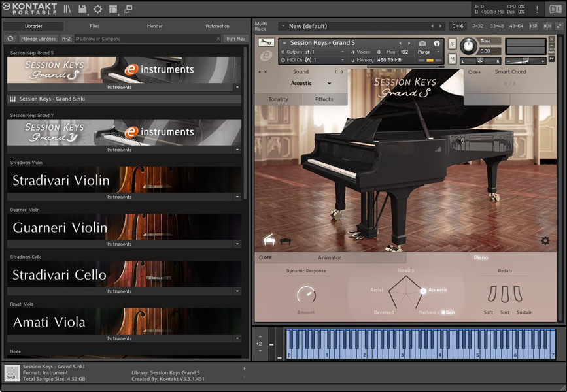Take a snapshot with the camera icon
Screen dimensions: 567x392
coord(422,43)
